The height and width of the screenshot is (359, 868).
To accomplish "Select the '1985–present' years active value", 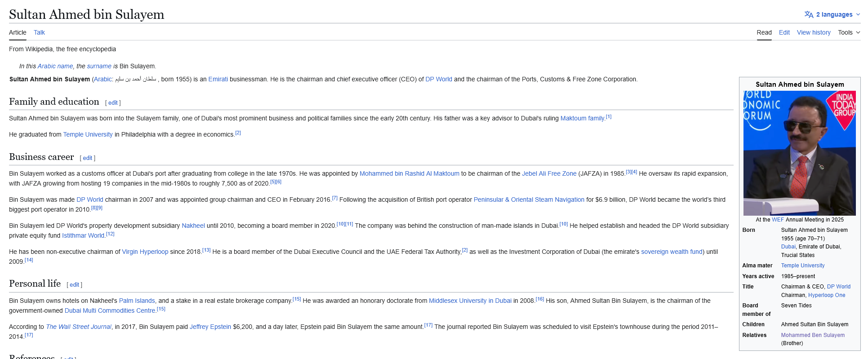I will coord(798,276).
